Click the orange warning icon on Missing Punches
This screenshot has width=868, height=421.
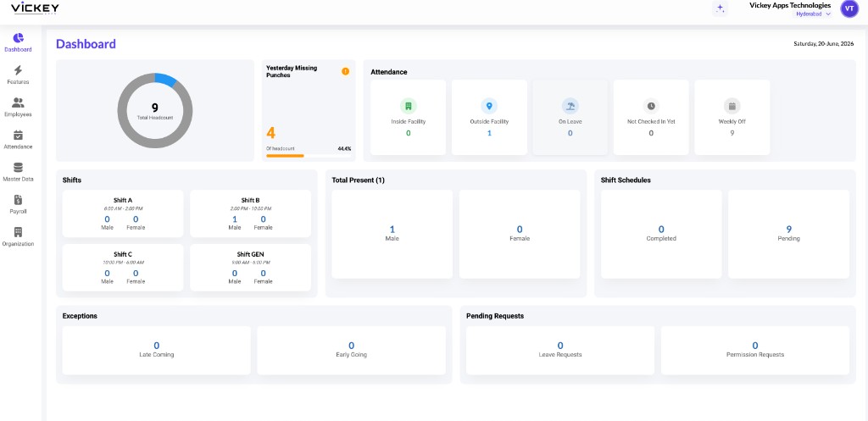pyautogui.click(x=346, y=71)
